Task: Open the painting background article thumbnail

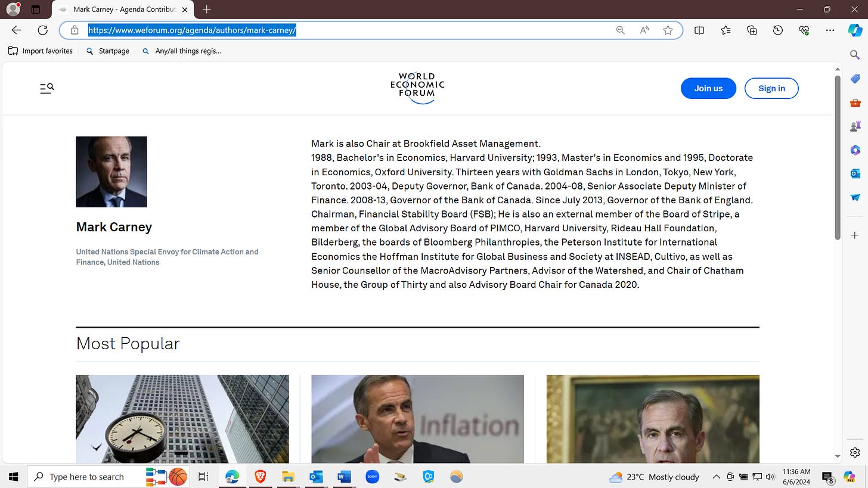Action: tap(653, 419)
